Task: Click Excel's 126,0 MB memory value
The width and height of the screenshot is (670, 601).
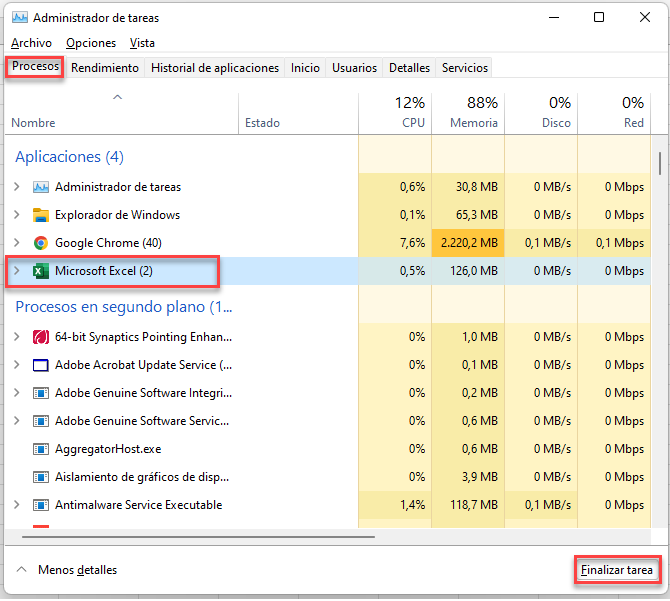Action: click(474, 271)
